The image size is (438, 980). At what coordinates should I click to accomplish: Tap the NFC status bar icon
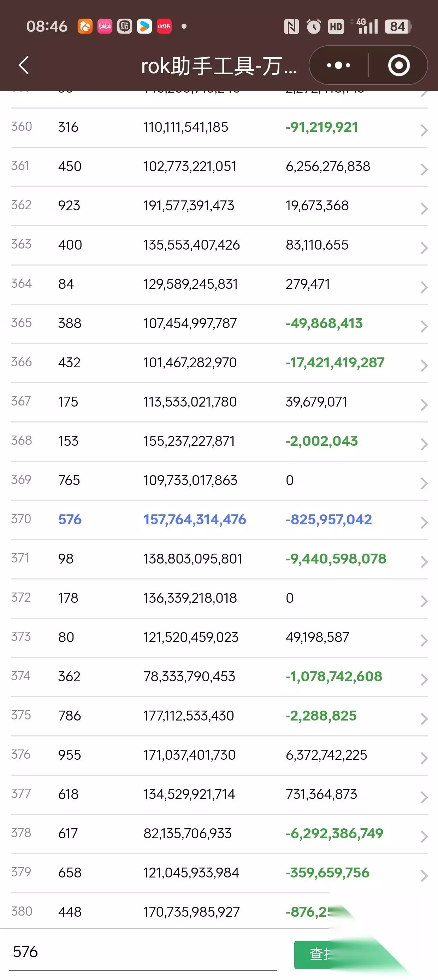tap(291, 26)
